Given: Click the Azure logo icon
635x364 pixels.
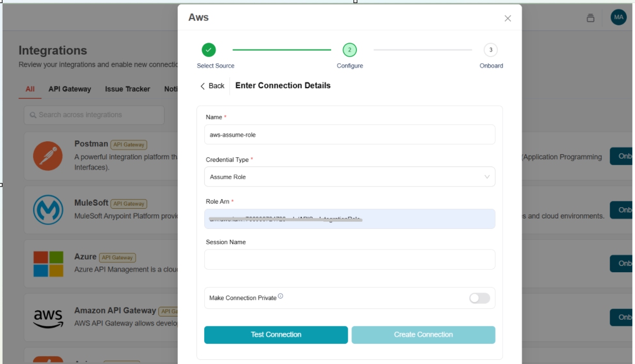Looking at the screenshot, I should 48,263.
